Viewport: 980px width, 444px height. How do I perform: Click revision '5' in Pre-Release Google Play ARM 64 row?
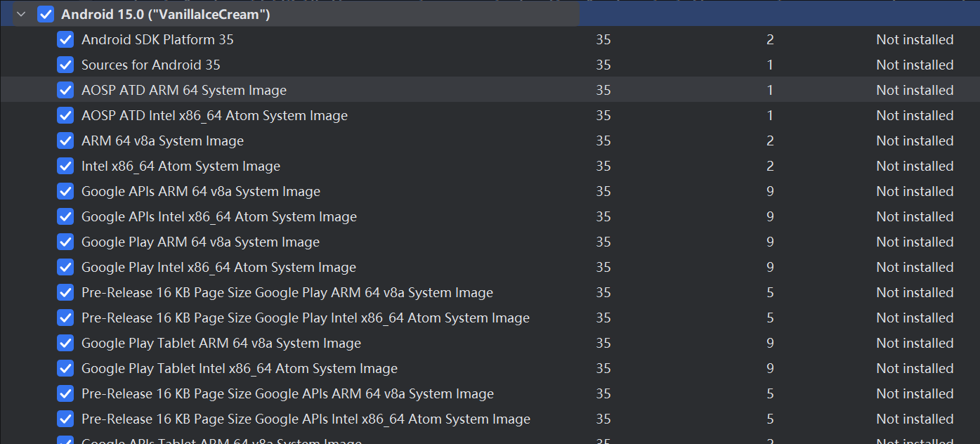[770, 292]
